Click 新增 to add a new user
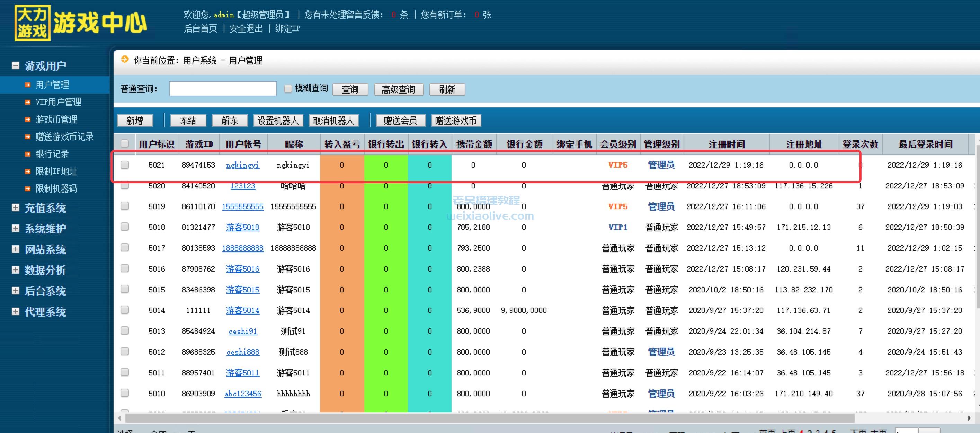The width and height of the screenshot is (980, 433). (x=134, y=120)
